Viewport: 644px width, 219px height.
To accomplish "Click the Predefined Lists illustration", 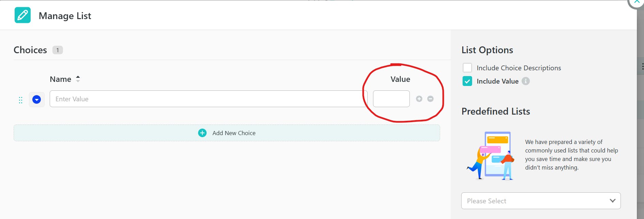I will coord(490,156).
